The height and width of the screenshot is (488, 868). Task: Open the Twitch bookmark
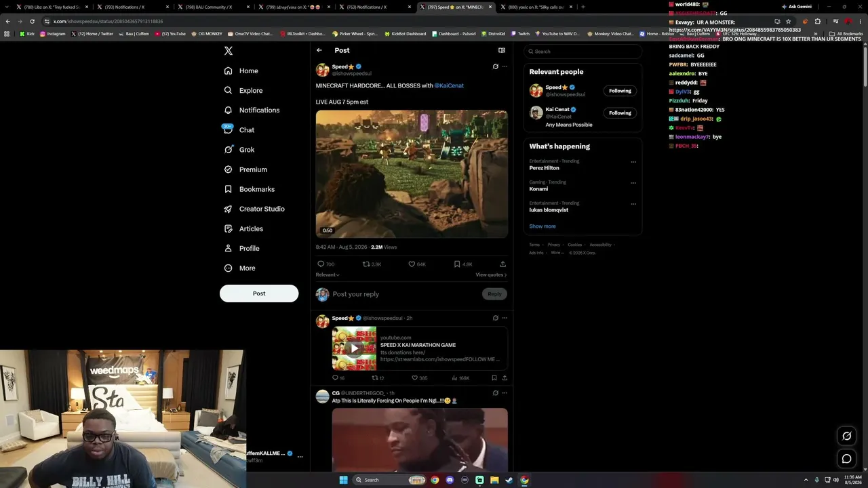tap(520, 34)
